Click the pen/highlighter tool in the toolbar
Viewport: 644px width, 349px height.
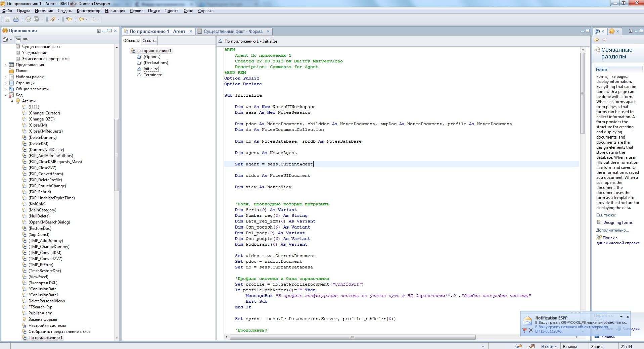53,19
